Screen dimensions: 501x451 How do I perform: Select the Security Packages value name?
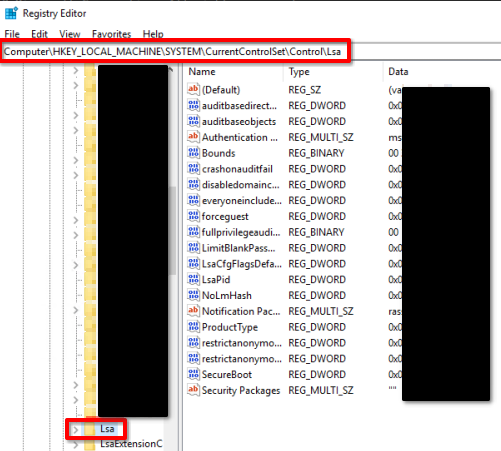point(241,391)
